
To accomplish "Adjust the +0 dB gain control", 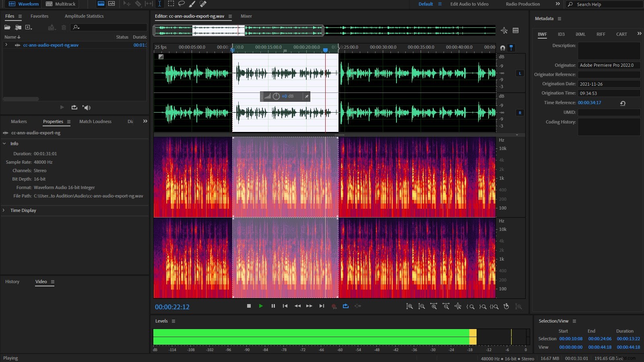I will 287,97.
